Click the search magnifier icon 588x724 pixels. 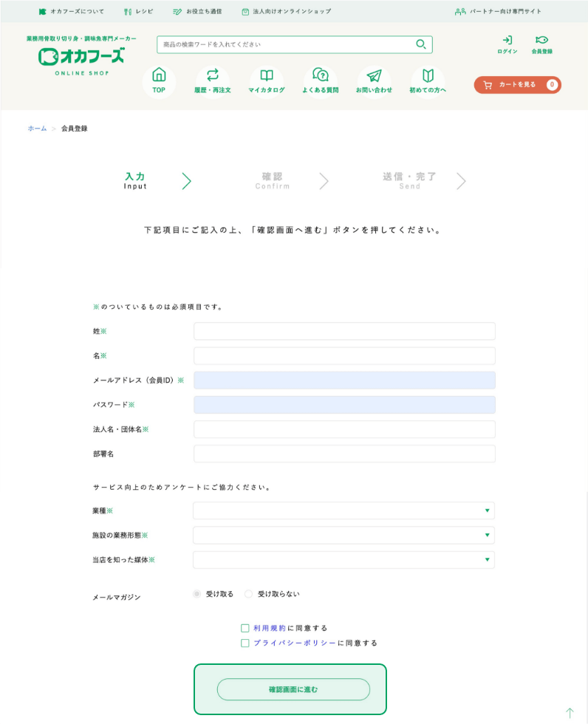[x=421, y=44]
